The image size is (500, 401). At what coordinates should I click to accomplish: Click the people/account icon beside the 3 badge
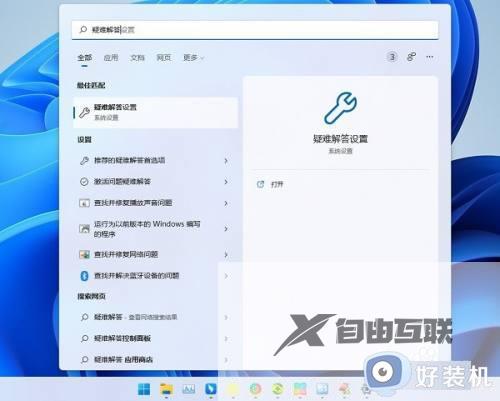click(411, 57)
